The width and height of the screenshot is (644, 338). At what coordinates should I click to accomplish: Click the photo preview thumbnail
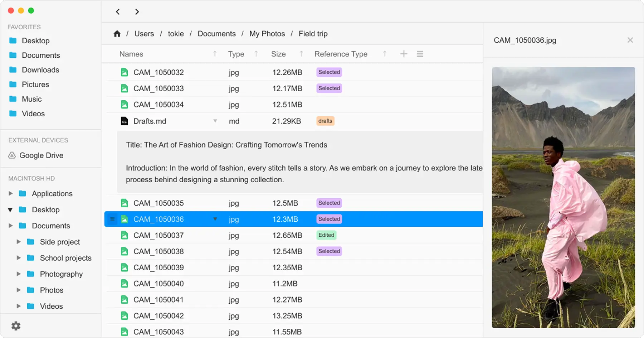tap(563, 197)
